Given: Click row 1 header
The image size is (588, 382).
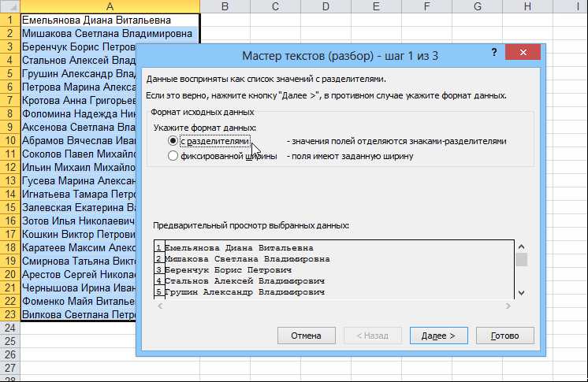Looking at the screenshot, I should coord(9,20).
